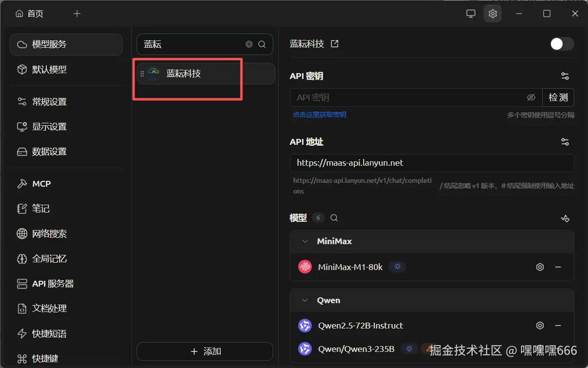This screenshot has height=368, width=588.
Task: Open 蓝耘科技 website via external link icon
Action: 334,43
